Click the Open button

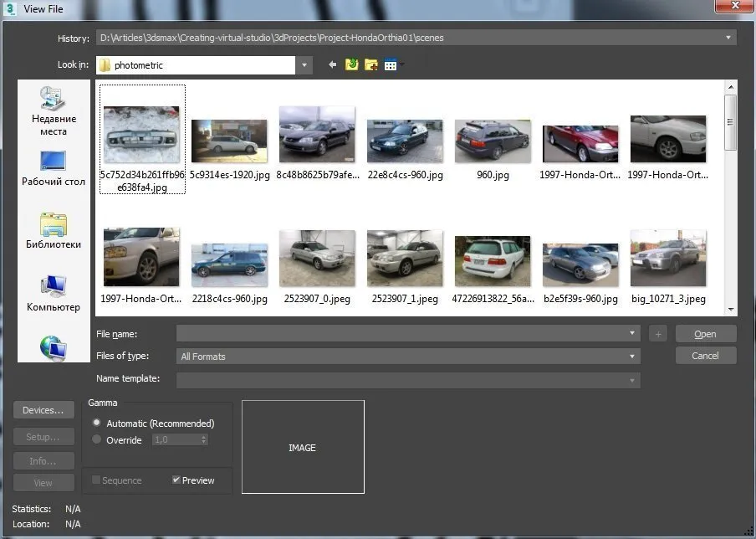click(706, 334)
